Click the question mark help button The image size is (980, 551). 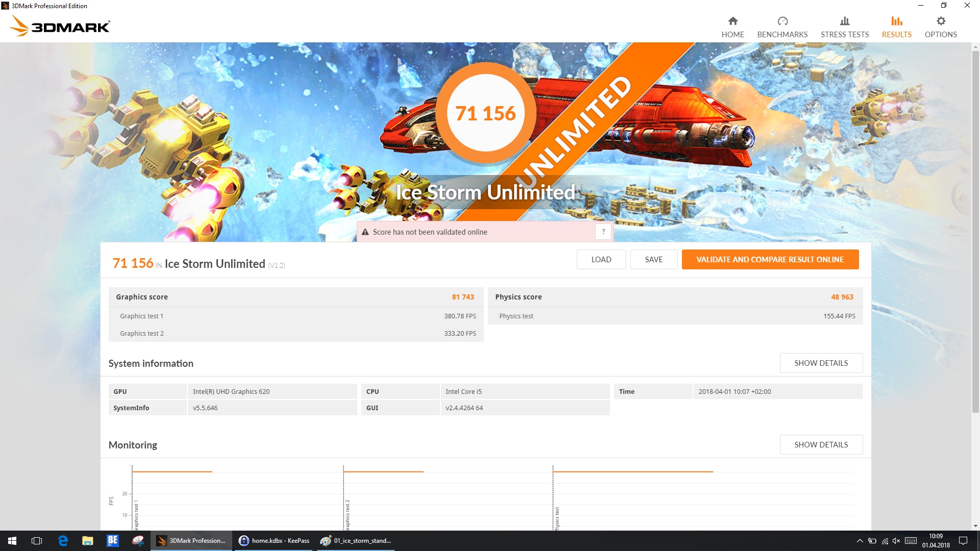click(603, 232)
